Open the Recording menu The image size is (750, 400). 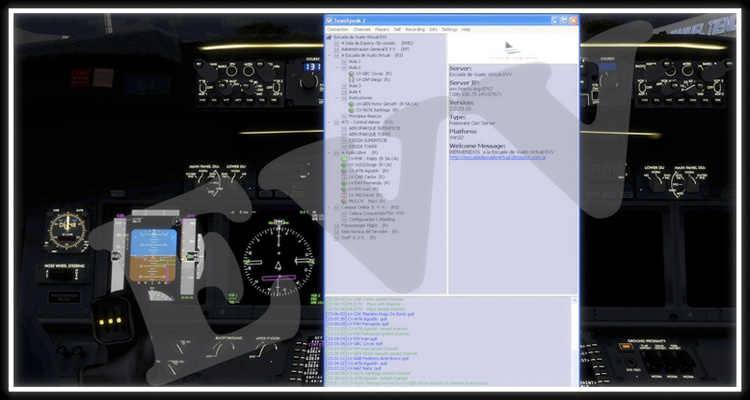415,30
